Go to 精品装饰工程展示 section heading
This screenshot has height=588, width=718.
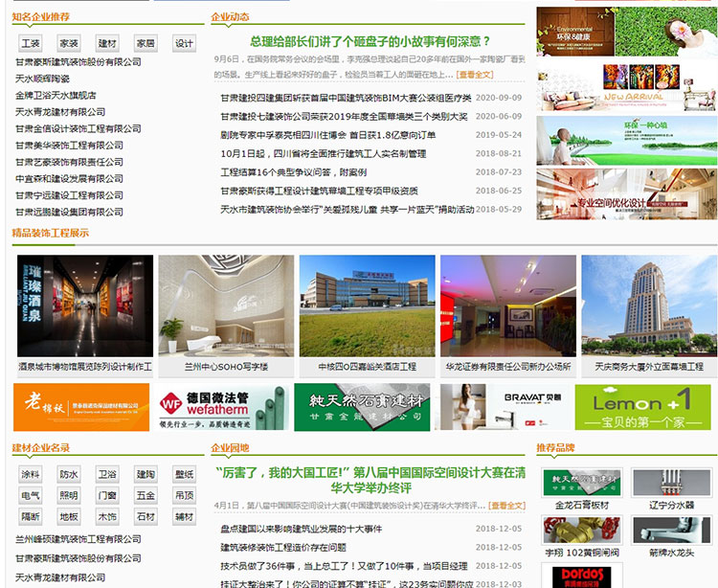[50, 233]
